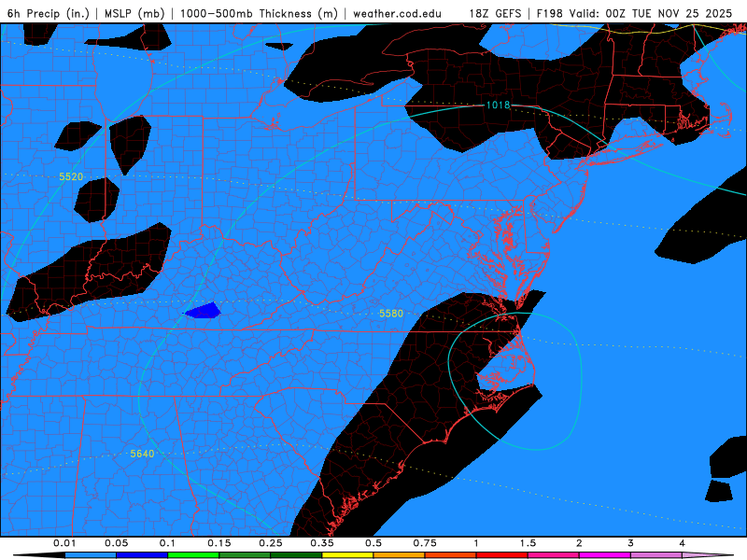Click the 1018 isobar contour label
This screenshot has width=747, height=560.
(498, 105)
